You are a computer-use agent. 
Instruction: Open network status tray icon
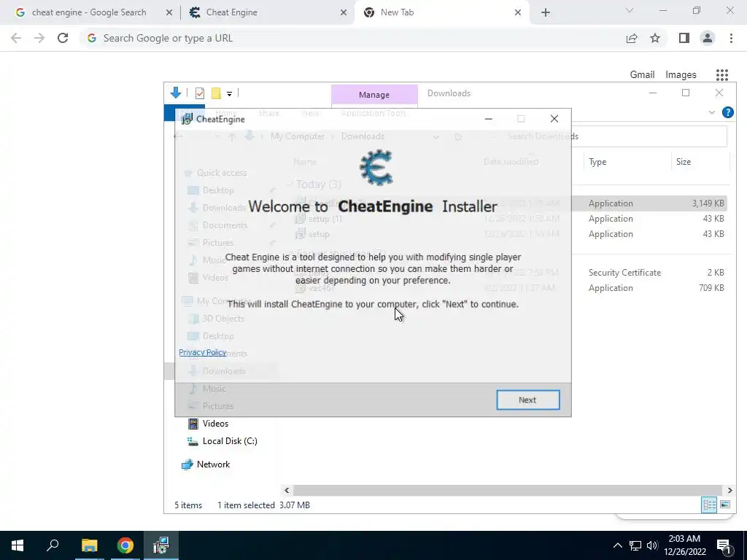point(635,545)
